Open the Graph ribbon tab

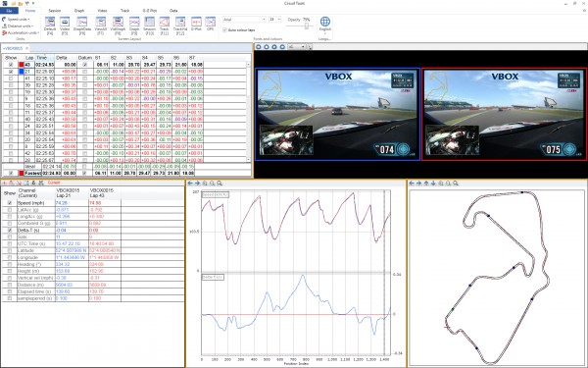79,11
